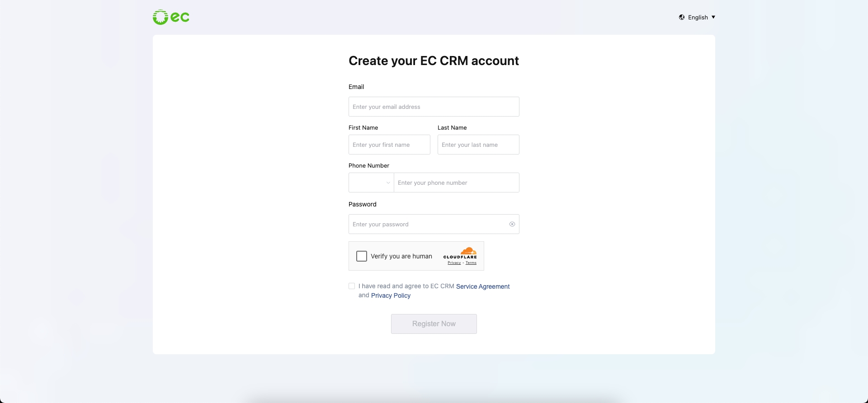
Task: Click the Cloudflare logo
Action: tap(460, 253)
